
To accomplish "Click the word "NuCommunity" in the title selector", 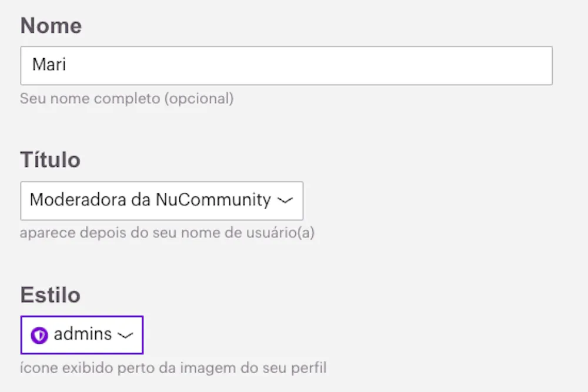I will tap(213, 200).
